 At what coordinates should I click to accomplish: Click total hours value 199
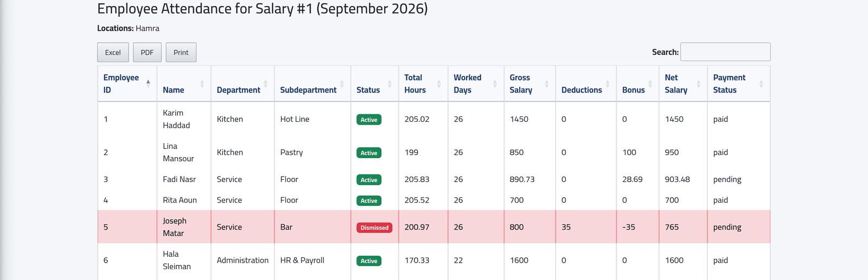(411, 152)
